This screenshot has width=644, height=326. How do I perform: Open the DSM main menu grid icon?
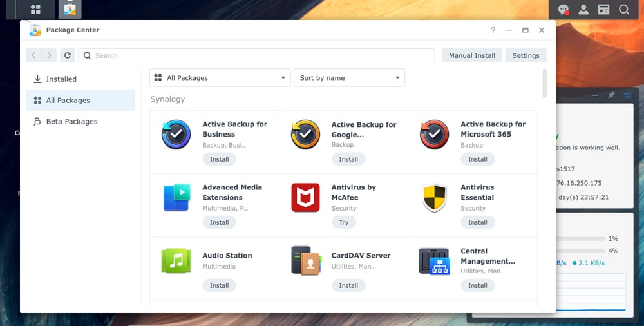(x=35, y=9)
